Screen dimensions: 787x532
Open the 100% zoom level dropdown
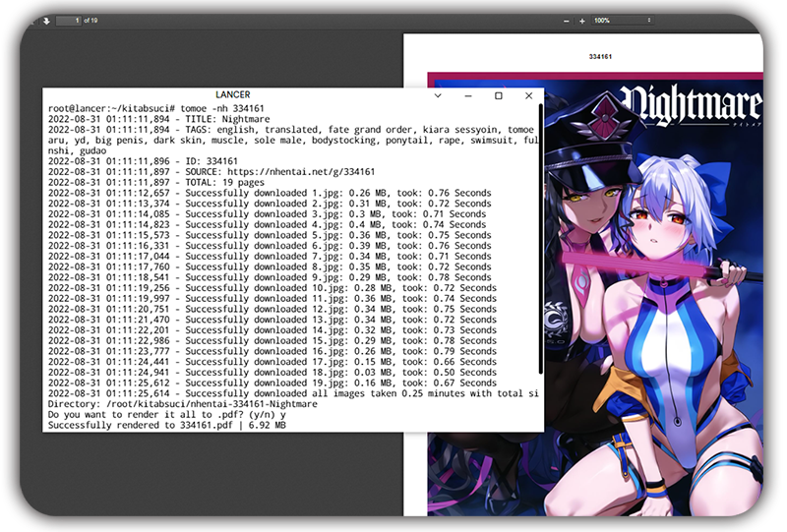(622, 21)
